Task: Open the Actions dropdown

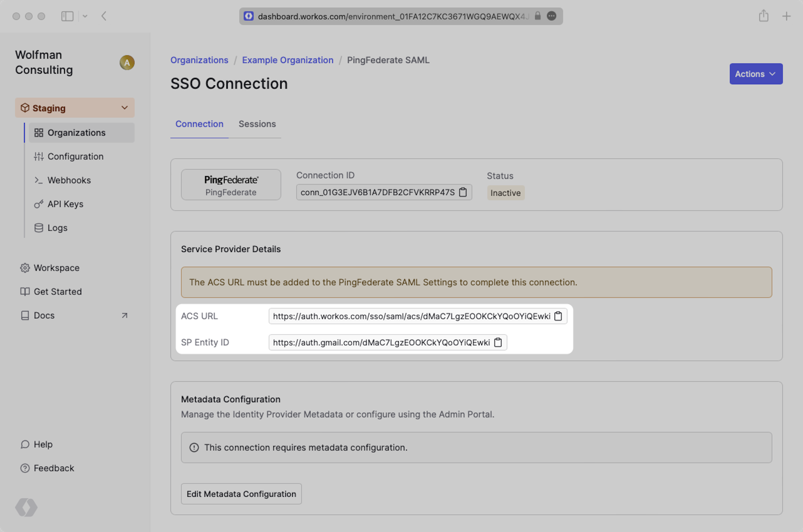Action: pyautogui.click(x=756, y=74)
